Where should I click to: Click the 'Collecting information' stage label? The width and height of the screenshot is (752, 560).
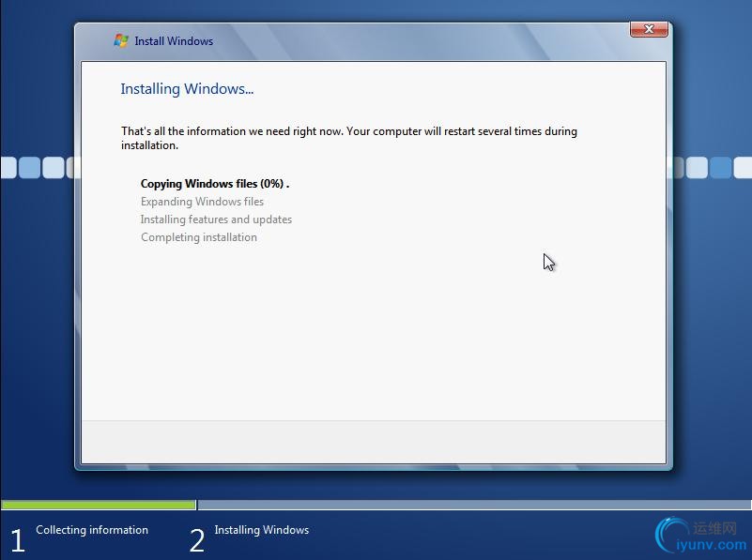click(x=92, y=530)
